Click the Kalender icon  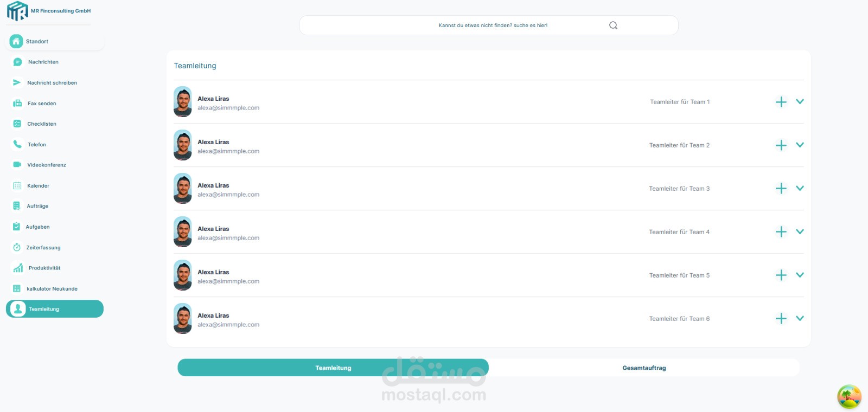pos(17,185)
